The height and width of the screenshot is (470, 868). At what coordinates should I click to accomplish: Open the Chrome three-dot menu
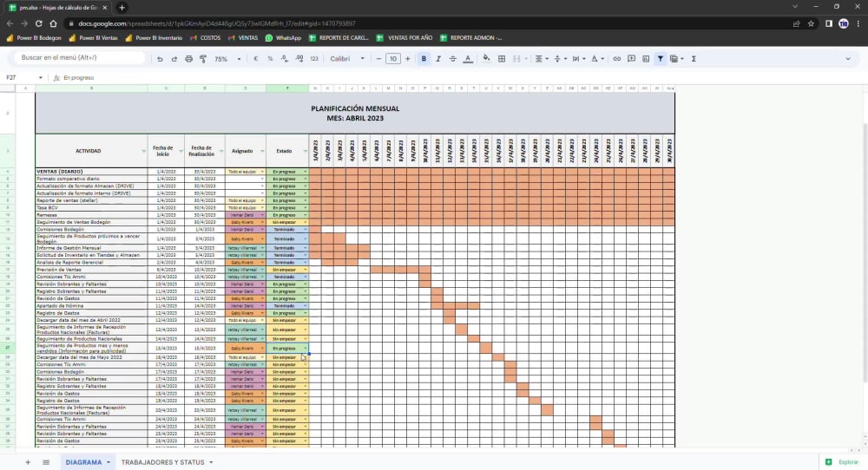click(858, 23)
